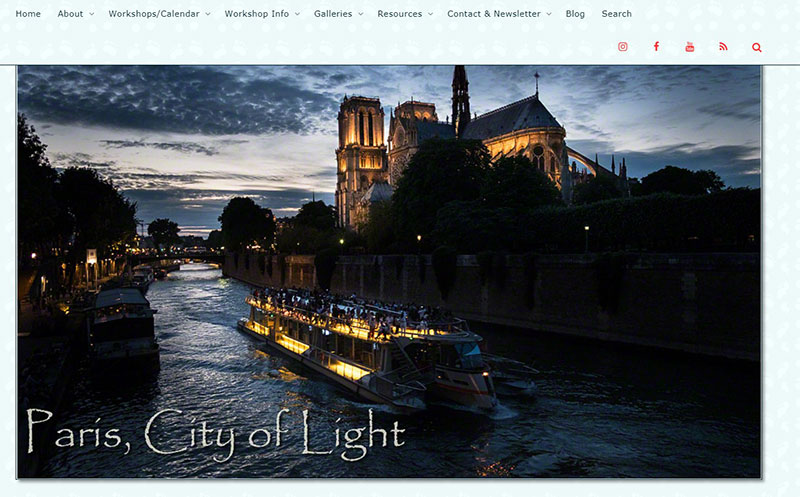Click the red magnifying glass search icon
Screen dimensions: 800x497
point(757,47)
